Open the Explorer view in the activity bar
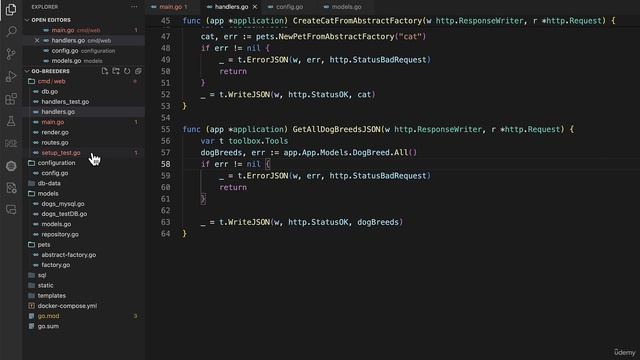Viewport: 640px width, 360px height. click(11, 9)
